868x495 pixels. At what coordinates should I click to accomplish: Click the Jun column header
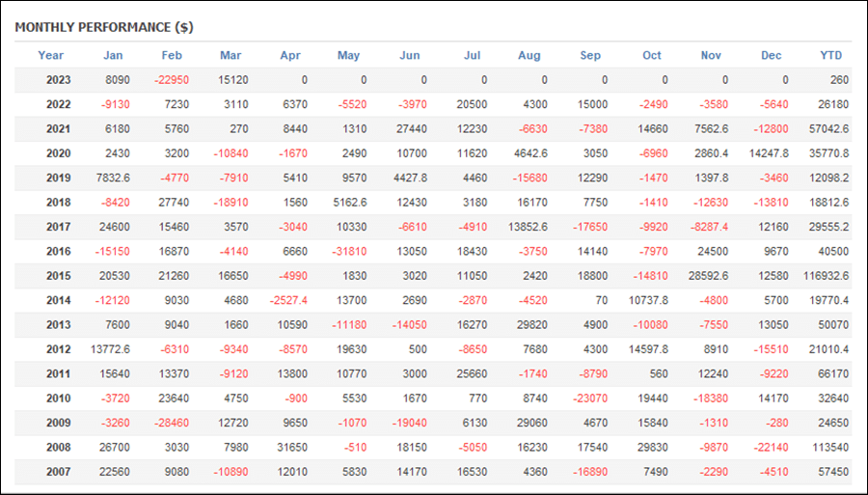point(410,55)
